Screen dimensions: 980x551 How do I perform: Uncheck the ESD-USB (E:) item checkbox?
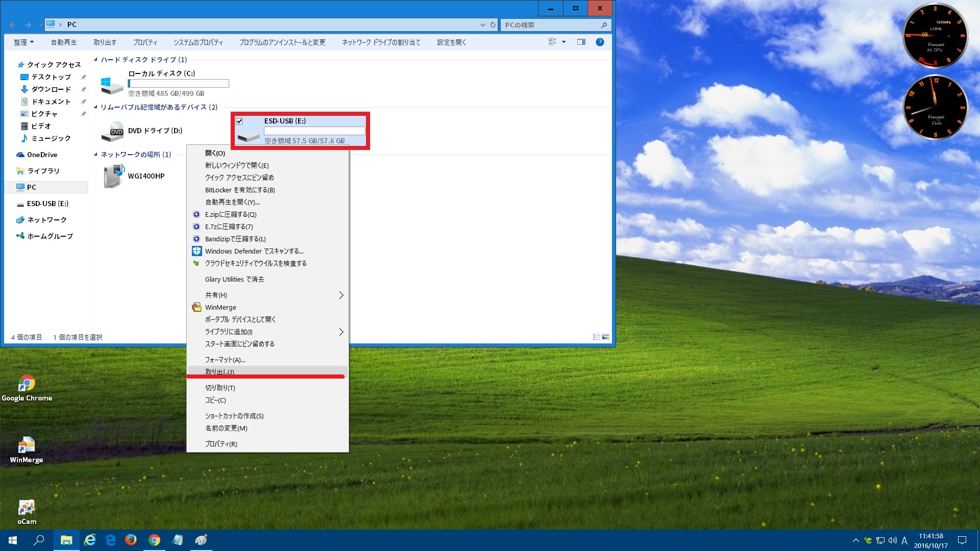pyautogui.click(x=239, y=121)
